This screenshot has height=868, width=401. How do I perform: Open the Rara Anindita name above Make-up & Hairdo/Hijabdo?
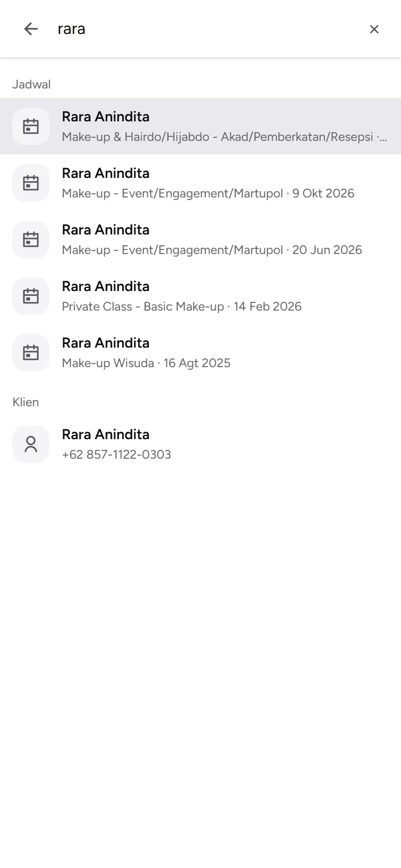[x=105, y=117]
